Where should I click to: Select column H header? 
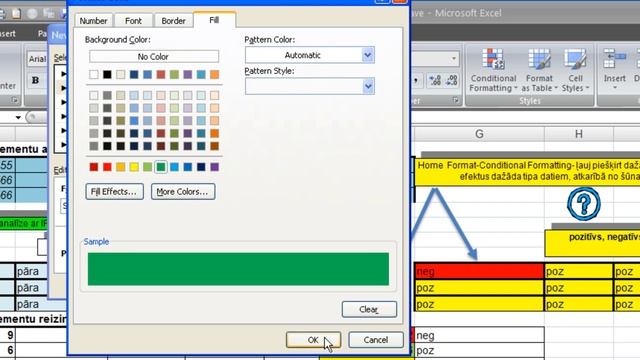pyautogui.click(x=579, y=134)
